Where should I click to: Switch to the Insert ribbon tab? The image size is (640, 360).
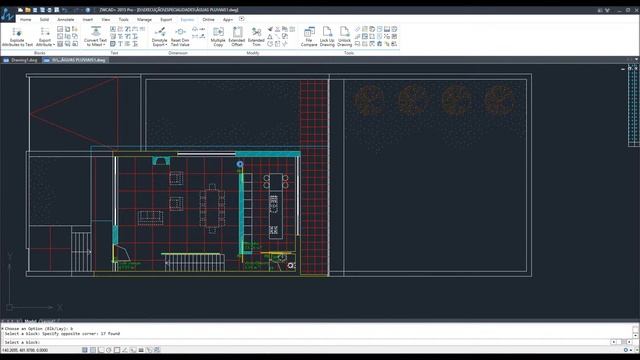[88, 20]
